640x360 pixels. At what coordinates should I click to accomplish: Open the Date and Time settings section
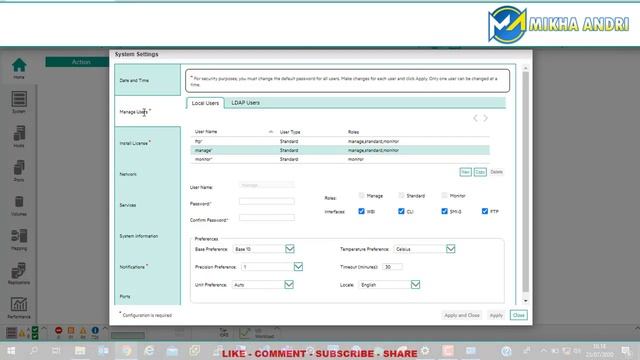[x=147, y=80]
